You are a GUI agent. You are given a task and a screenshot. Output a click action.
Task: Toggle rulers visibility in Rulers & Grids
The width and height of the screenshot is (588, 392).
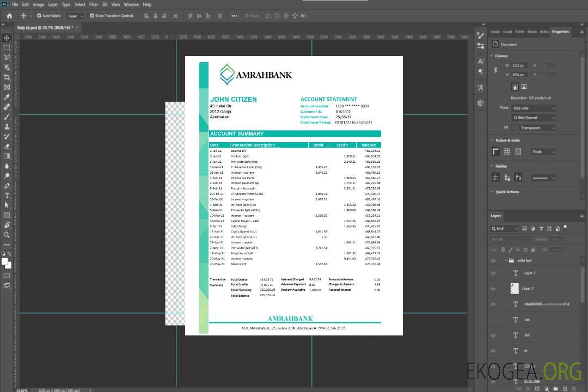[x=496, y=151]
